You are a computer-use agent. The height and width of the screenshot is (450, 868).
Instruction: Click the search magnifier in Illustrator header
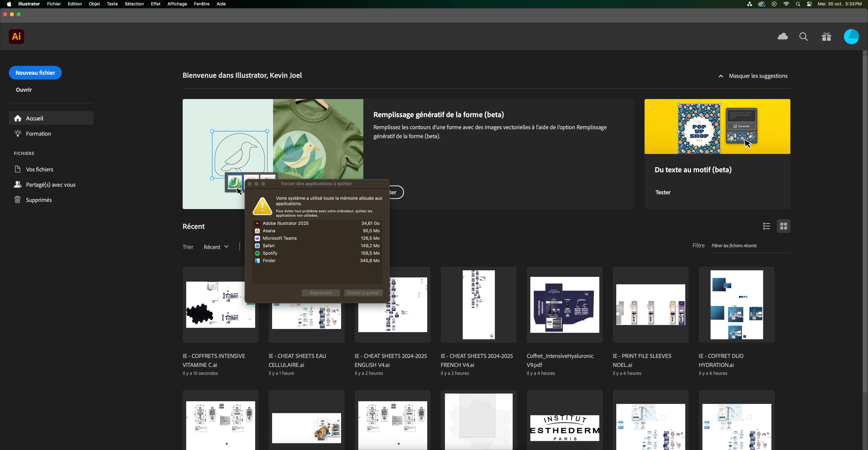[803, 36]
